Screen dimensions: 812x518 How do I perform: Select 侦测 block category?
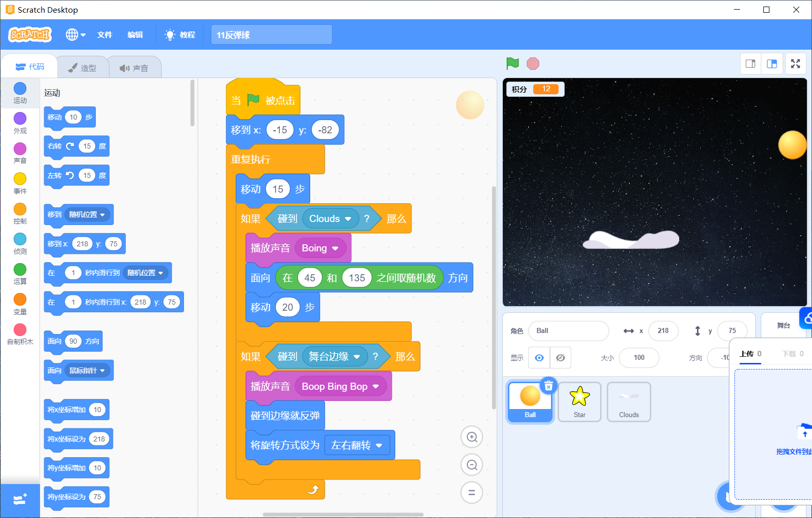(x=20, y=244)
